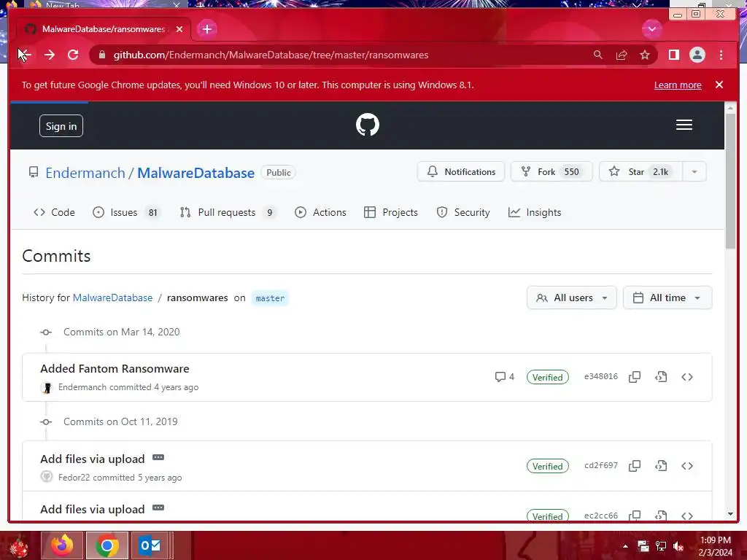The width and height of the screenshot is (747, 560).
Task: Click the network tray icon
Action: 661,546
